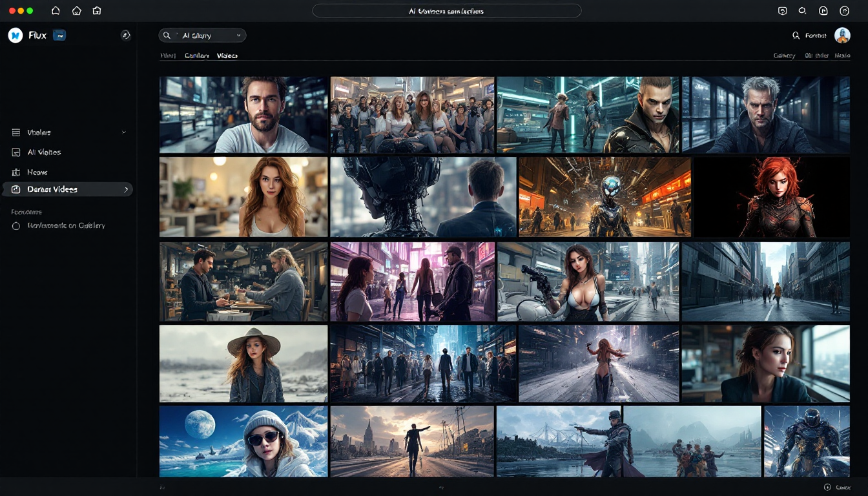This screenshot has width=868, height=496.
Task: Open the bearded man portrait thumbnail
Action: click(243, 114)
